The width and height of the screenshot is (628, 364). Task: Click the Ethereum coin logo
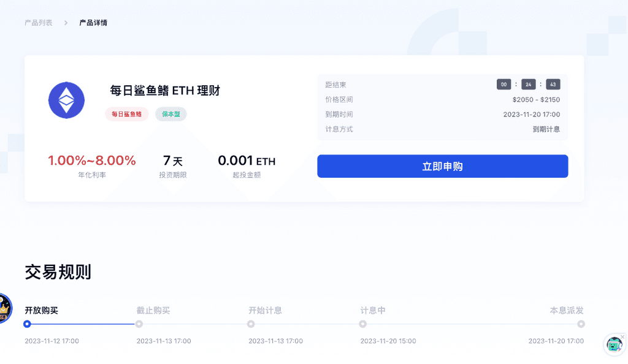[x=66, y=100]
